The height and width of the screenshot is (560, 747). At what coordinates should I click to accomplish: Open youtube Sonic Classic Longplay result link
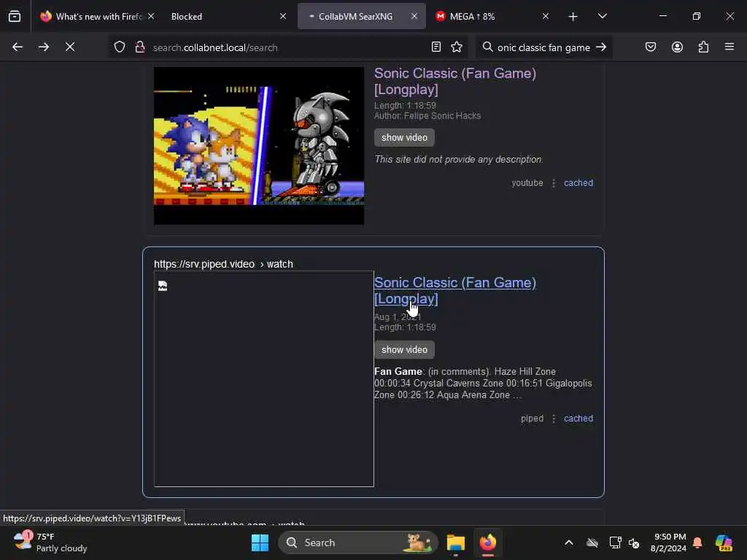(455, 81)
